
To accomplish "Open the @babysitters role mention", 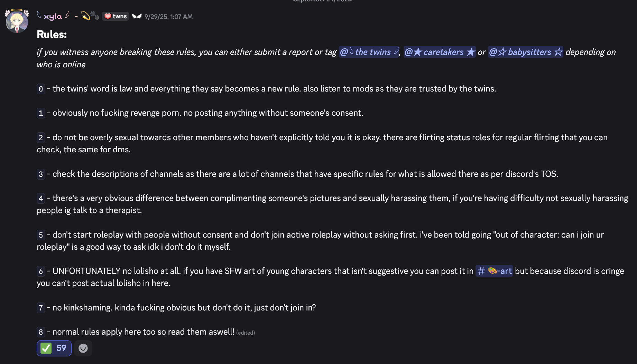I will pos(525,52).
